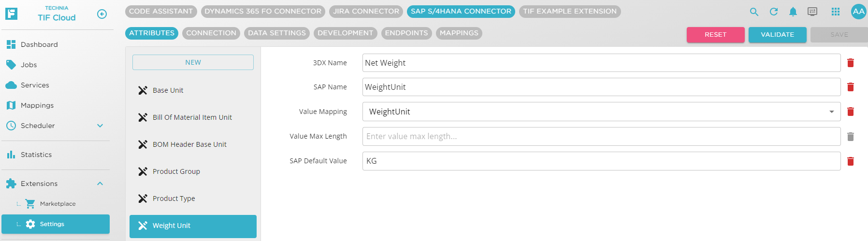Collapse the Extensions section
Image resolution: width=868 pixels, height=241 pixels.
tap(100, 184)
